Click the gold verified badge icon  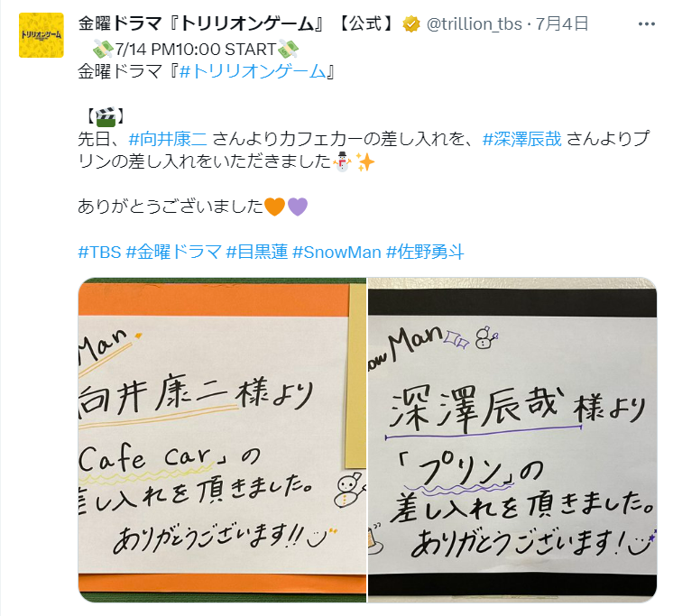(x=410, y=24)
